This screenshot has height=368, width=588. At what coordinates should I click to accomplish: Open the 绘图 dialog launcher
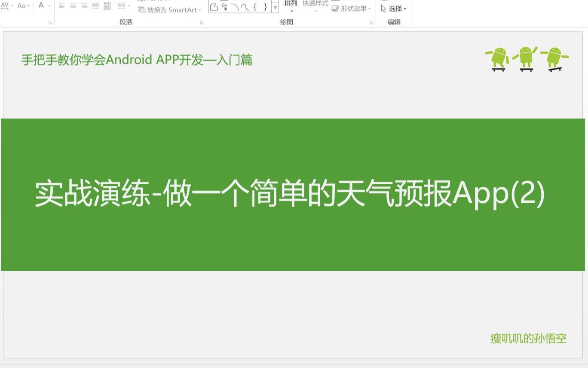pyautogui.click(x=372, y=23)
